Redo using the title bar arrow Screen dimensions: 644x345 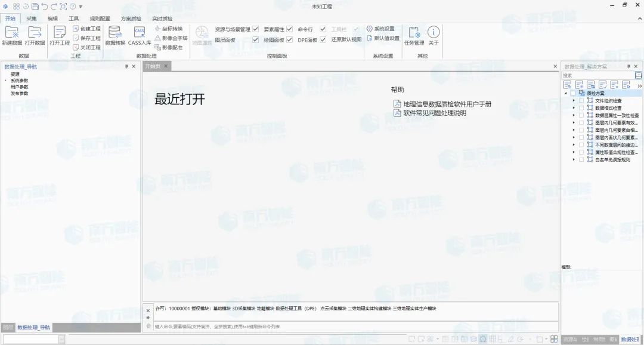[54, 6]
